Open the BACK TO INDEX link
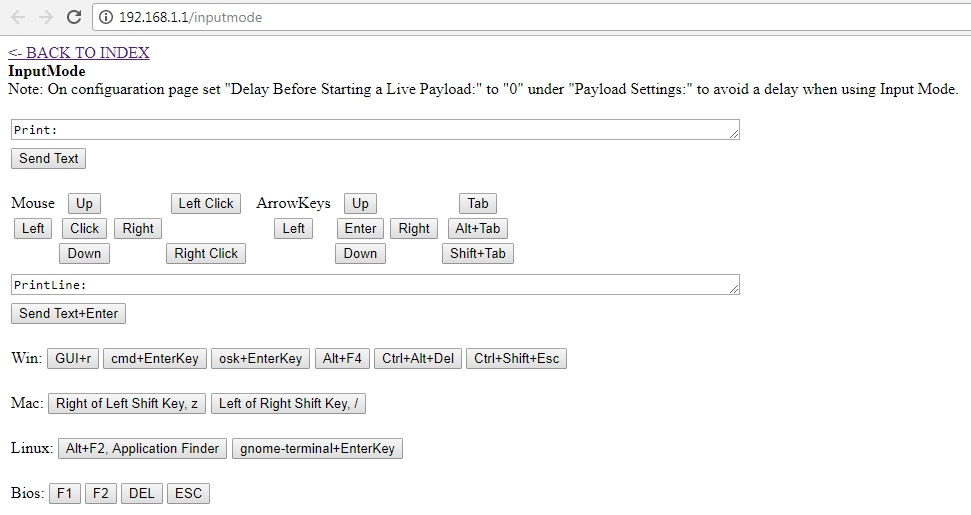Image resolution: width=971 pixels, height=515 pixels. pyautogui.click(x=79, y=53)
